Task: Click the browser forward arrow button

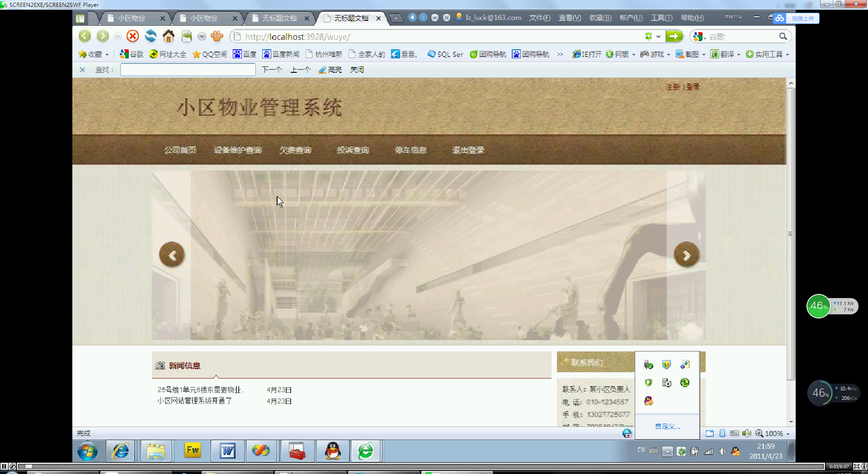Action: click(x=103, y=36)
